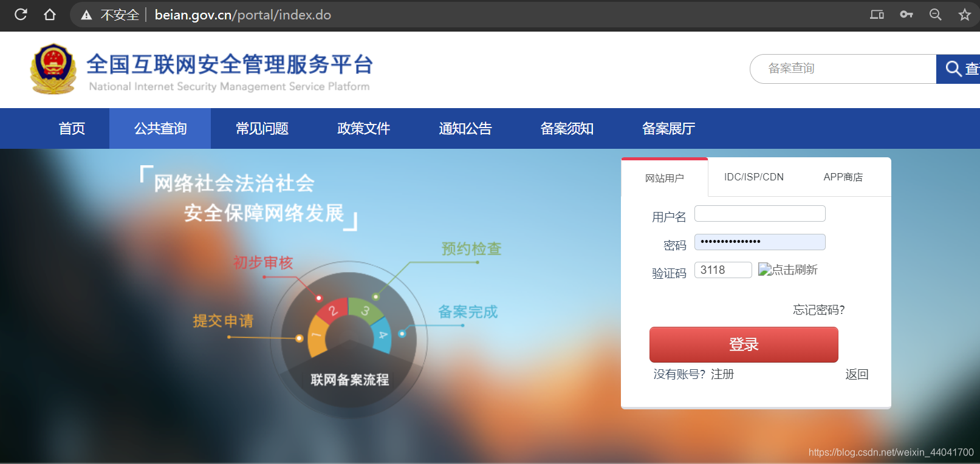Switch to the IDC/ISP/CDN login tab

pyautogui.click(x=753, y=177)
